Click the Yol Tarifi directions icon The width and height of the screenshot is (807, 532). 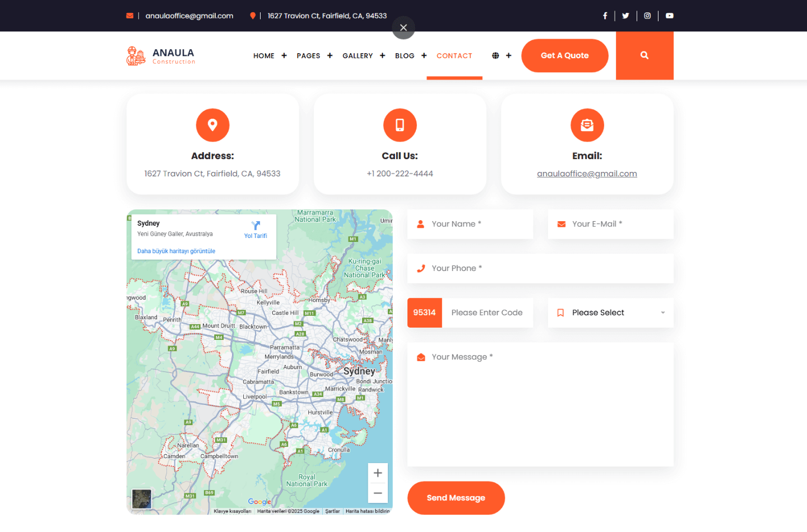(x=256, y=226)
